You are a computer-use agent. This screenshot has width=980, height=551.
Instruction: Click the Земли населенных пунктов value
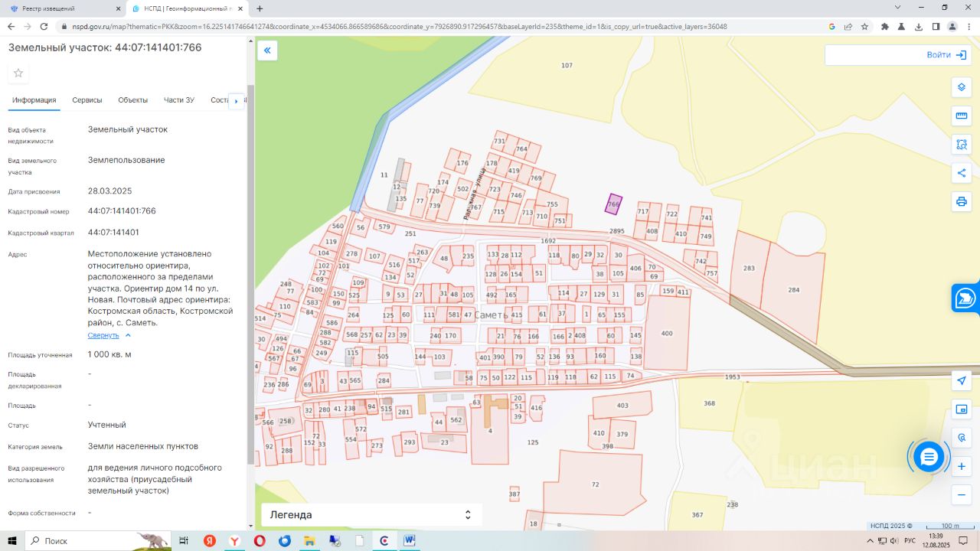(143, 446)
